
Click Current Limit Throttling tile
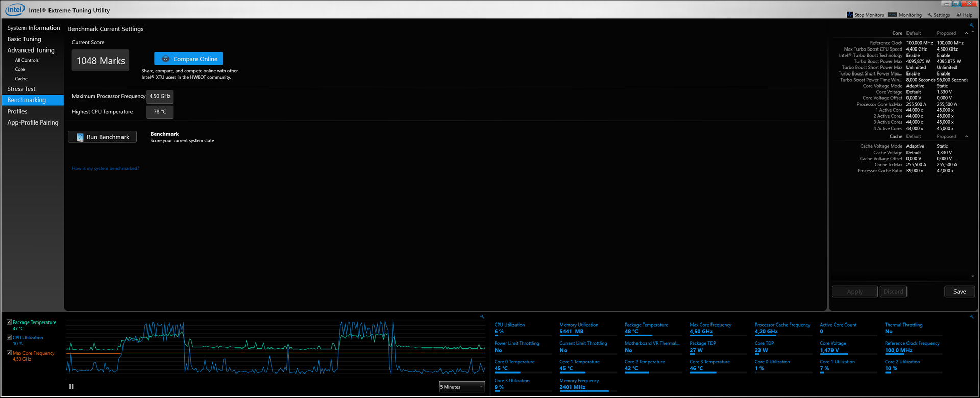pos(588,347)
